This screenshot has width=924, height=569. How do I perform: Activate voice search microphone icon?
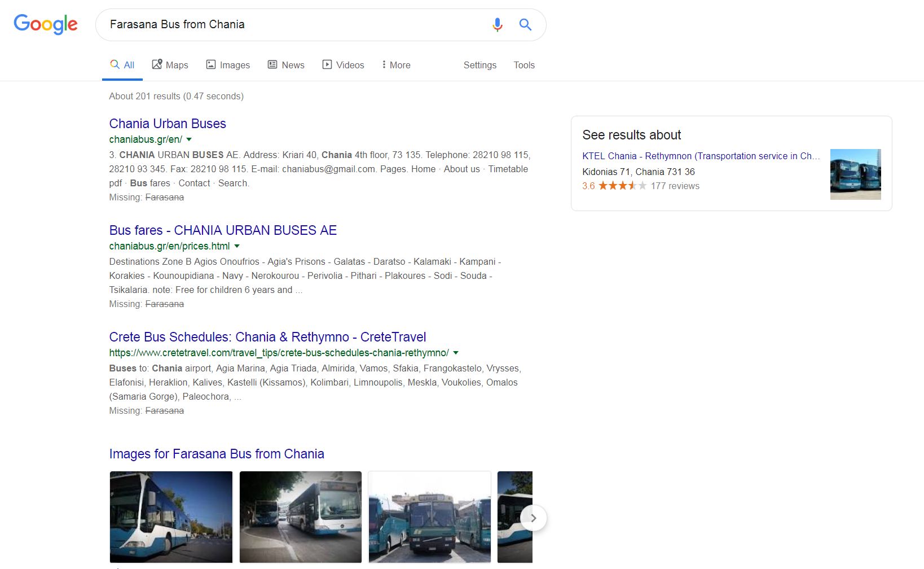point(497,25)
